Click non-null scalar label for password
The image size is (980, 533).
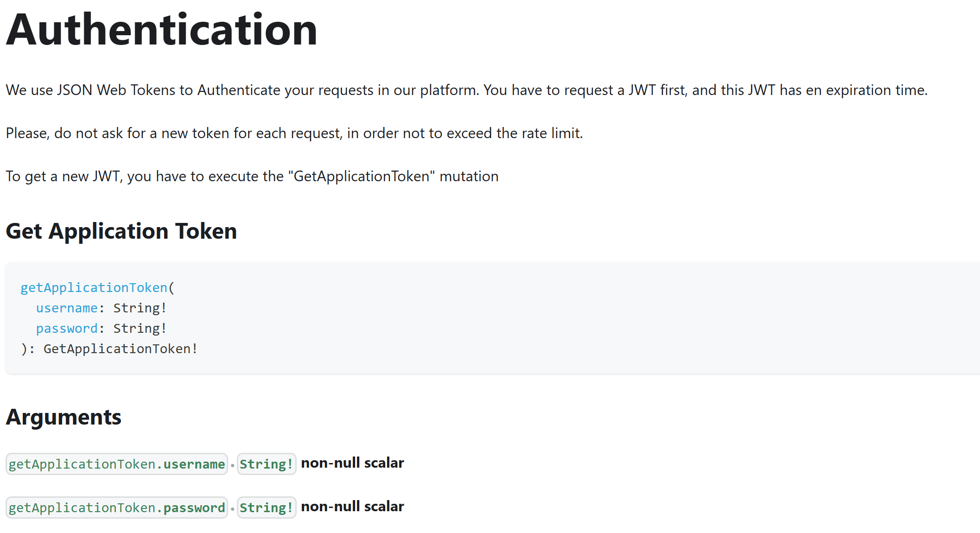(352, 507)
